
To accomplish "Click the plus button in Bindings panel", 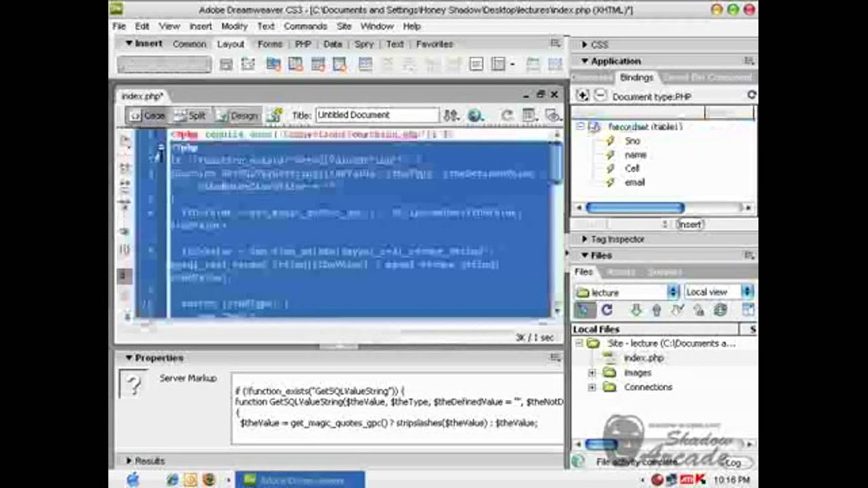I will pos(583,96).
